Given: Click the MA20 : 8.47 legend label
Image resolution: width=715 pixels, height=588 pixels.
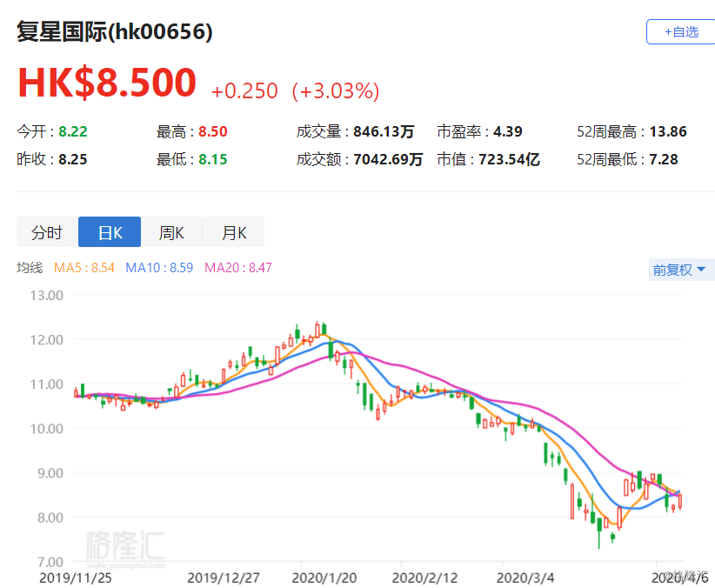Looking at the screenshot, I should pyautogui.click(x=238, y=268).
